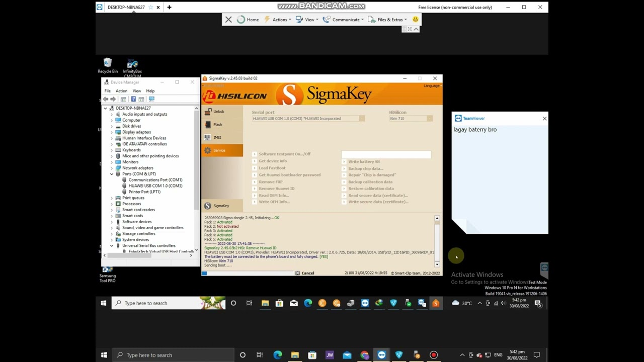Open the View menu in TeamViewer toolbar

coord(306,20)
